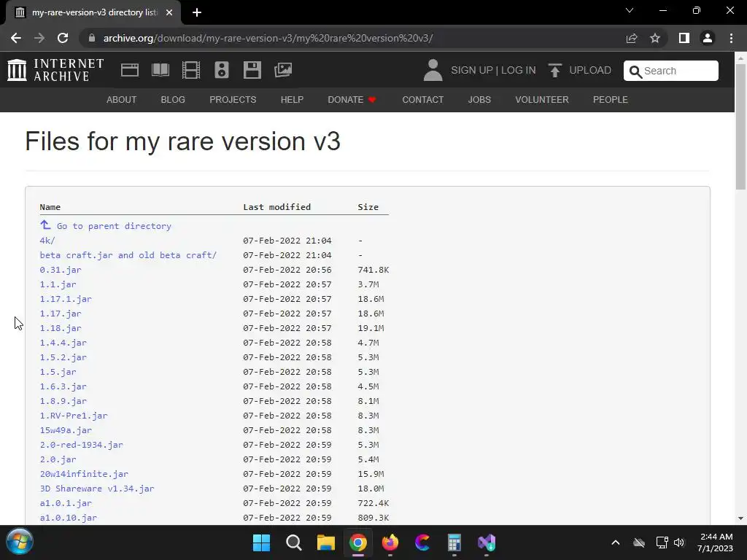Open the DONATE menu item
The height and width of the screenshot is (560, 747).
point(352,99)
